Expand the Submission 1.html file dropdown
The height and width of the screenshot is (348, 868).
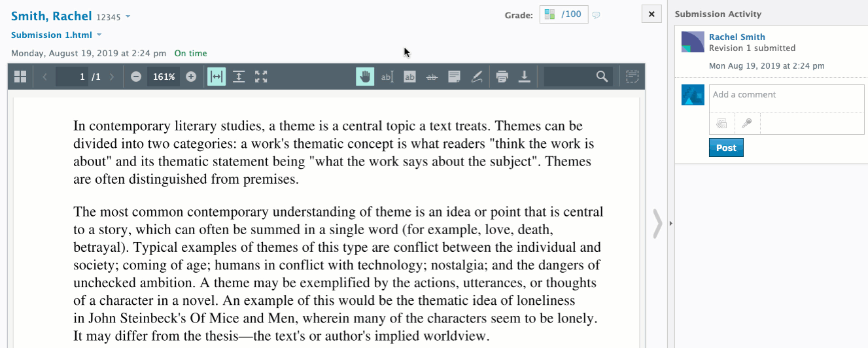click(x=99, y=35)
